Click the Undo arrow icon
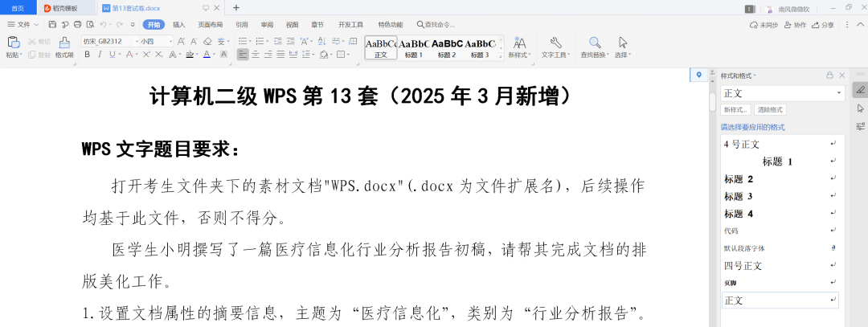The image size is (868, 327). pos(102,24)
